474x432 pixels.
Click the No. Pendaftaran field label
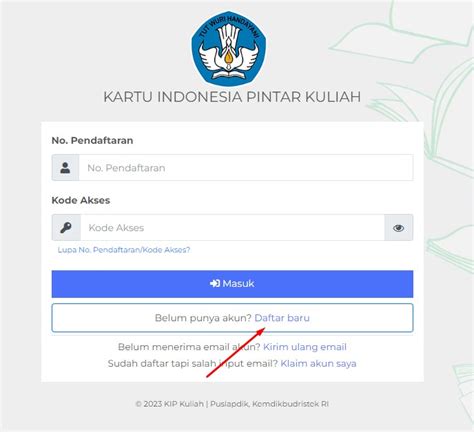point(92,140)
